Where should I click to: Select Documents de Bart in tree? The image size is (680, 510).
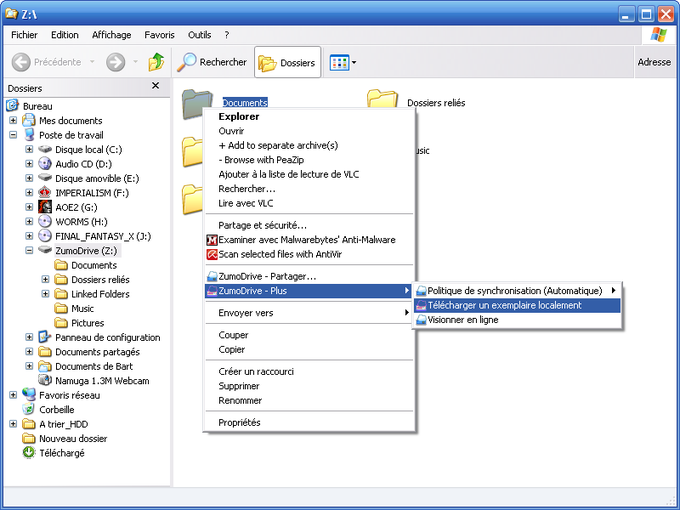click(94, 366)
